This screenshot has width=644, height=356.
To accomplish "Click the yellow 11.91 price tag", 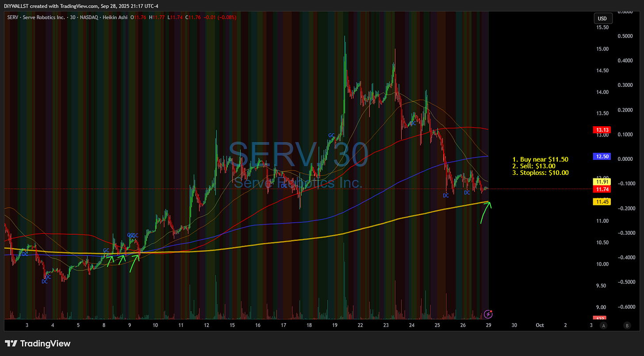I will click(601, 182).
